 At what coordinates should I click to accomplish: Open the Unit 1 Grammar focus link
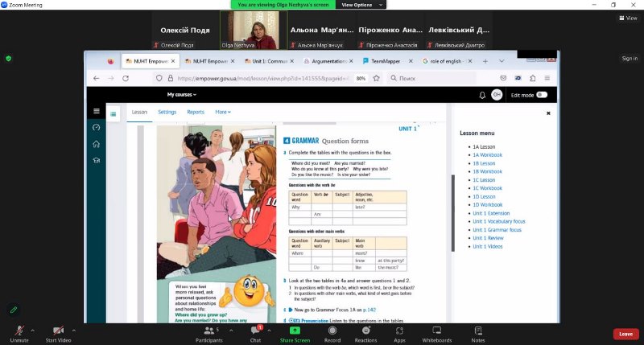pos(497,230)
